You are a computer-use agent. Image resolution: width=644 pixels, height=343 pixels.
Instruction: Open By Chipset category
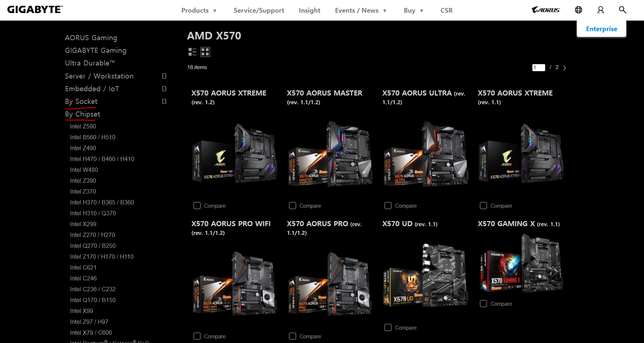[x=82, y=114]
